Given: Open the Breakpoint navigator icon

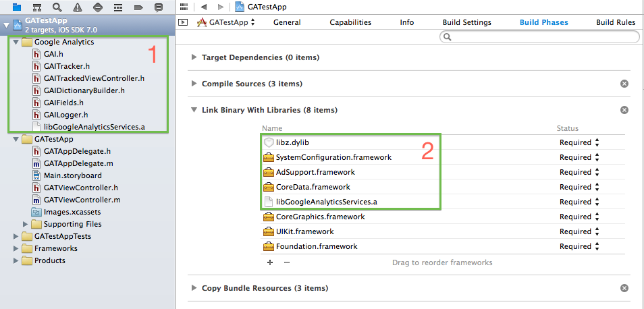Looking at the screenshot, I should coord(138,7).
